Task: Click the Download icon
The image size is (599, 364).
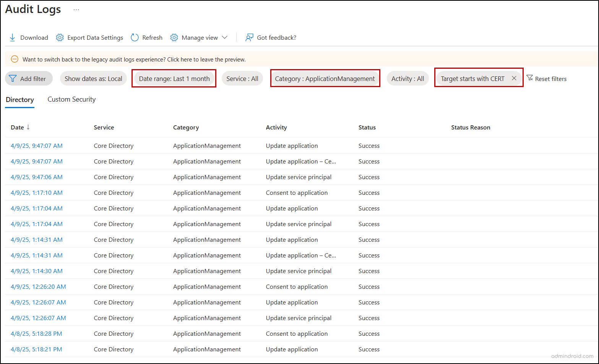Action: click(13, 37)
